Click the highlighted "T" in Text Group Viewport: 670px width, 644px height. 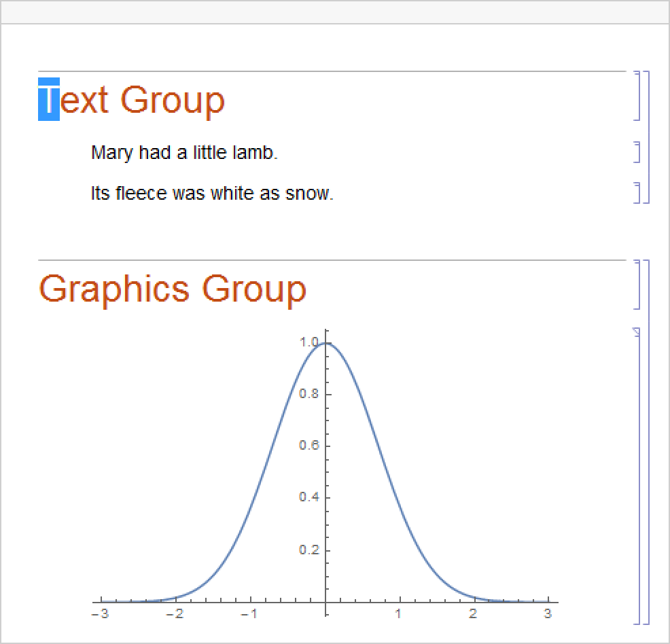coord(49,100)
